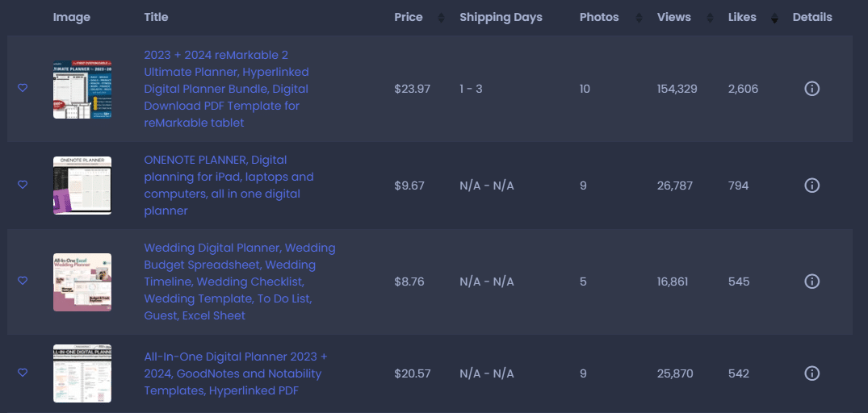Image resolution: width=868 pixels, height=413 pixels.
Task: Open Wedding Digital Planner listing title
Action: click(240, 282)
